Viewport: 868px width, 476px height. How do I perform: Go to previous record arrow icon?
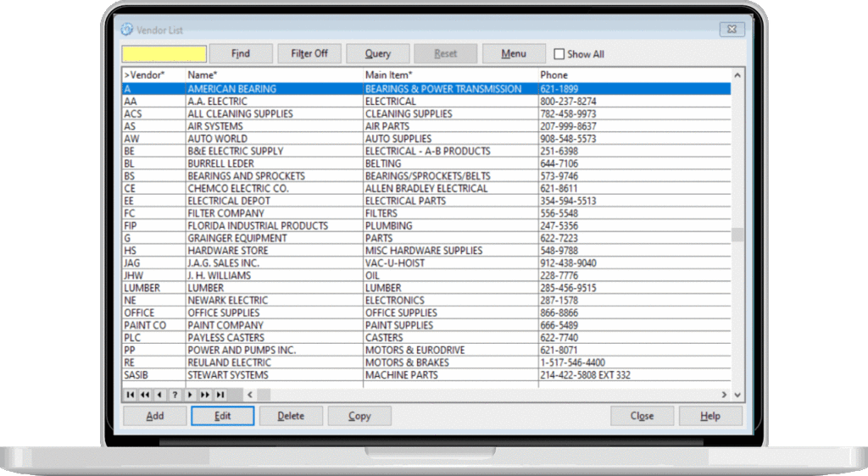(160, 395)
